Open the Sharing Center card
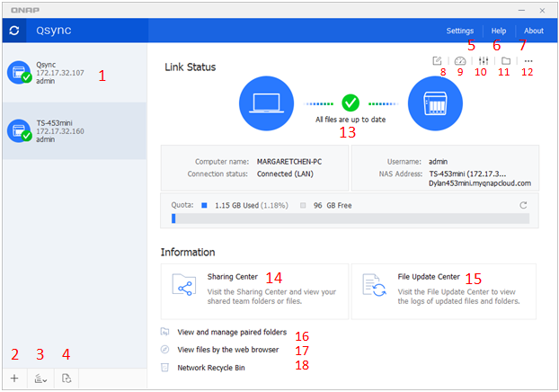Screen dimensions: 559x392 pos(254,291)
